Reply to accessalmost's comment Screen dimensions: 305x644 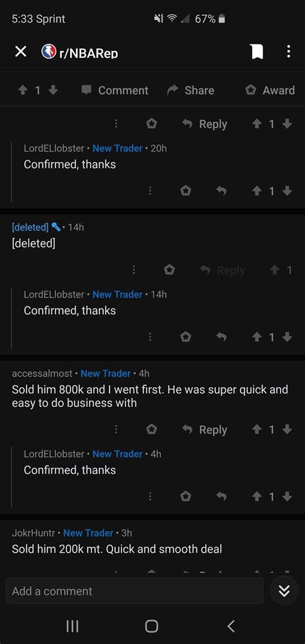click(205, 430)
